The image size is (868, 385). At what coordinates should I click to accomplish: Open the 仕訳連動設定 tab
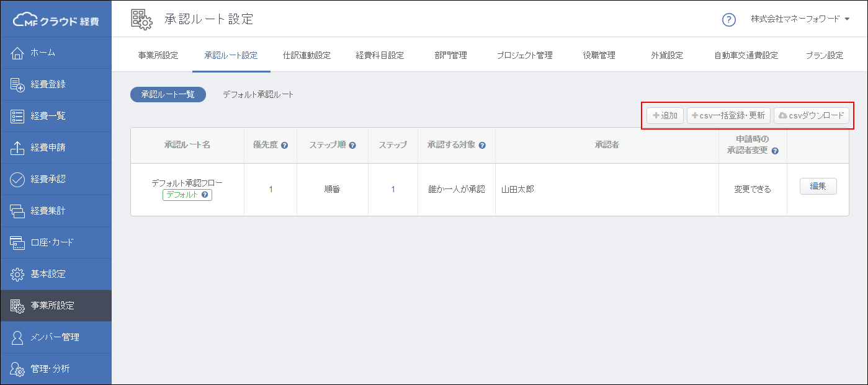click(x=306, y=55)
